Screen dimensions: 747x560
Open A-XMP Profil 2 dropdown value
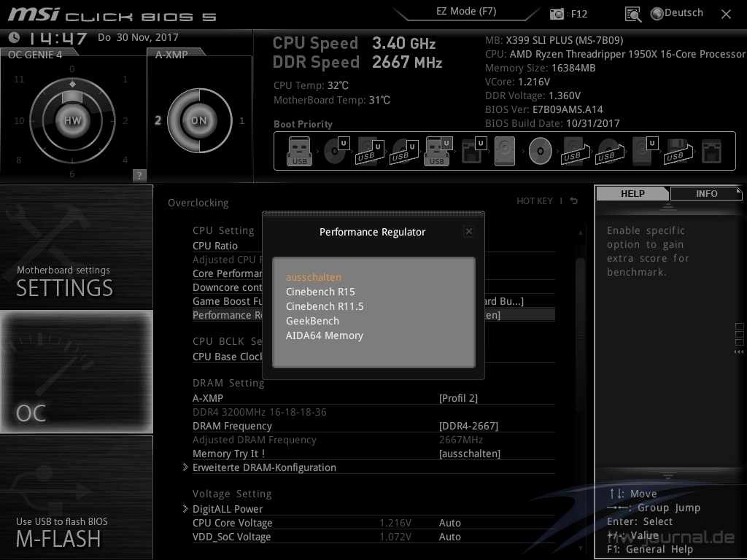(458, 398)
